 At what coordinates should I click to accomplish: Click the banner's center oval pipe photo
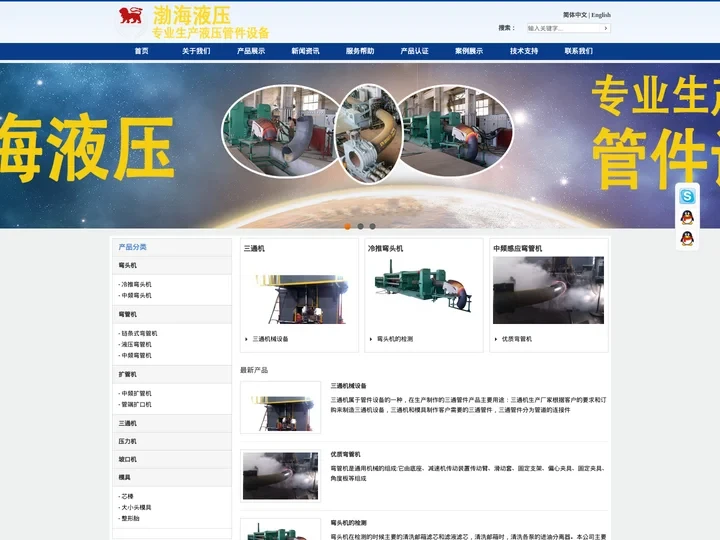click(369, 134)
